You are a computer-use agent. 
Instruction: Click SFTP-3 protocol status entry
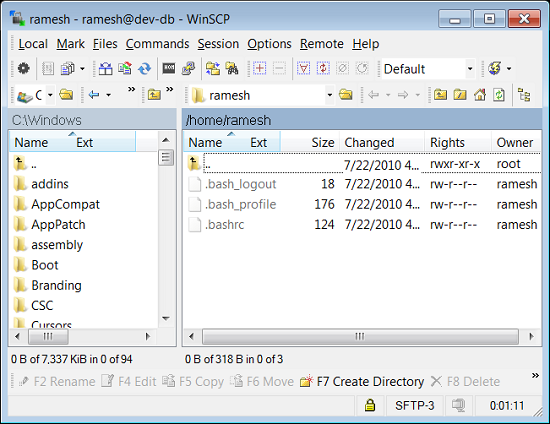[415, 406]
